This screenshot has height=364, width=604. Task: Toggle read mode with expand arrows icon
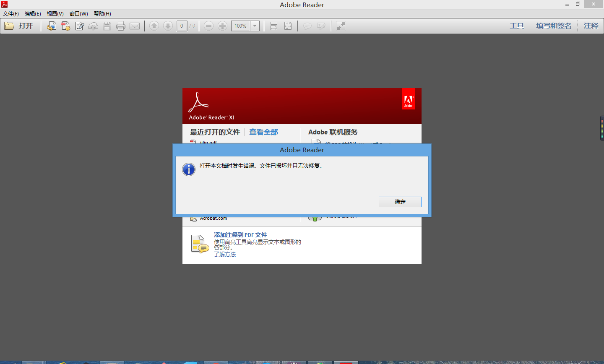click(x=341, y=26)
